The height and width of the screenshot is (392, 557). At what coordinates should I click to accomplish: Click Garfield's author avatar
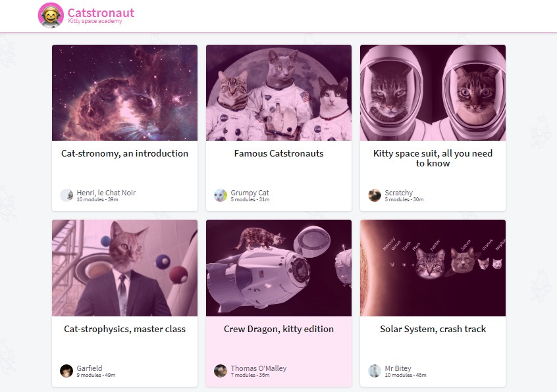66,371
